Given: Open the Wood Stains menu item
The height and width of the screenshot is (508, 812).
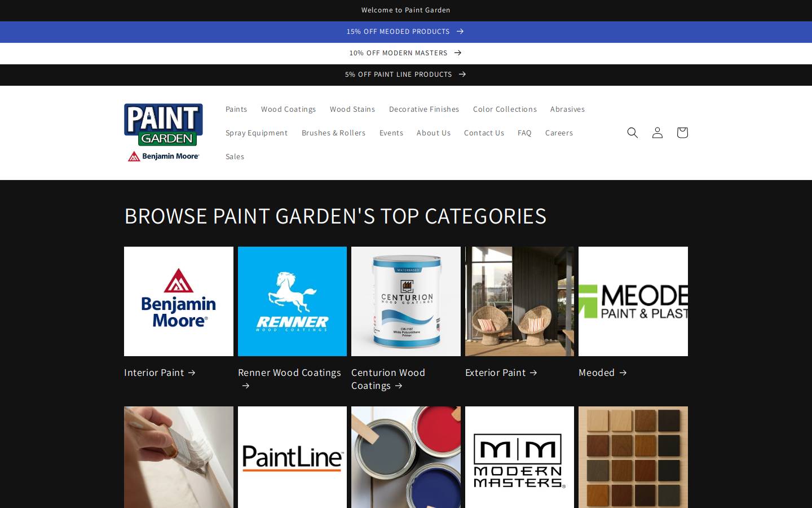Looking at the screenshot, I should point(352,109).
